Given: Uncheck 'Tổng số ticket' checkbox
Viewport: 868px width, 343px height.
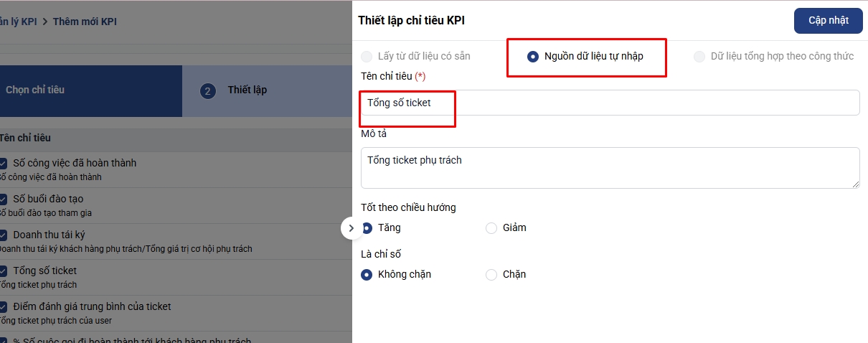Looking at the screenshot, I should [3, 271].
